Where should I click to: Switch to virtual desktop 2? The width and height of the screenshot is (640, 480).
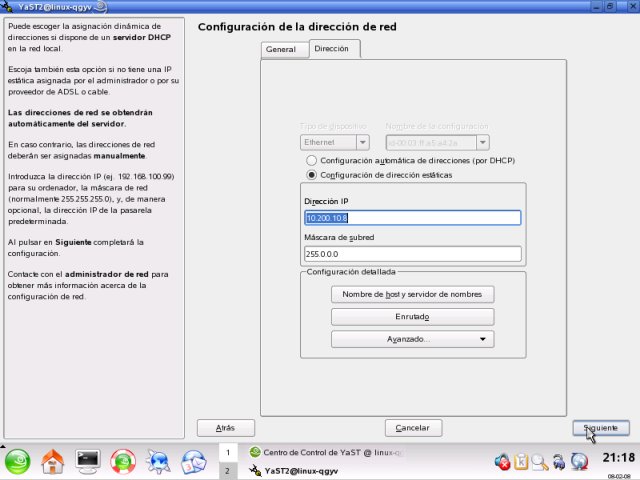(x=228, y=471)
